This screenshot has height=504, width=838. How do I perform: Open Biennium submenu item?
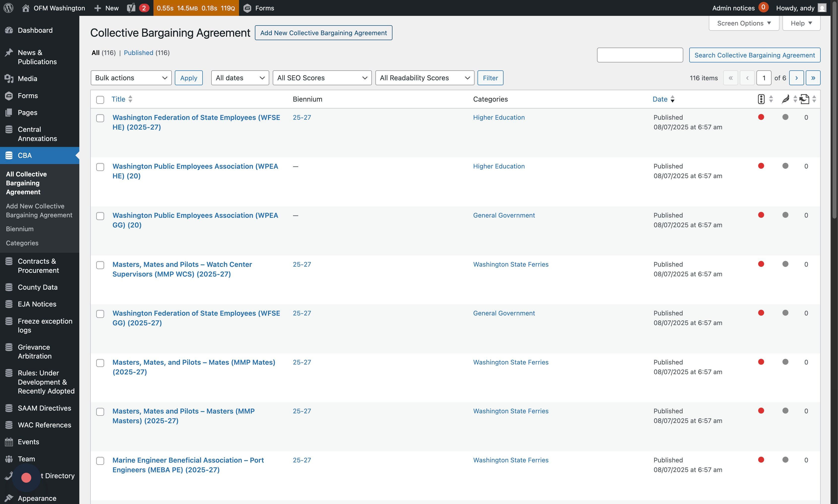[x=20, y=229]
